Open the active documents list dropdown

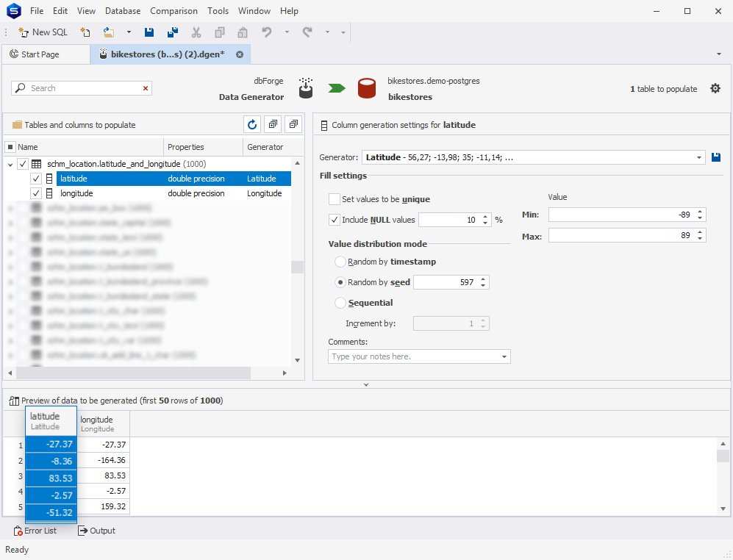pos(718,54)
